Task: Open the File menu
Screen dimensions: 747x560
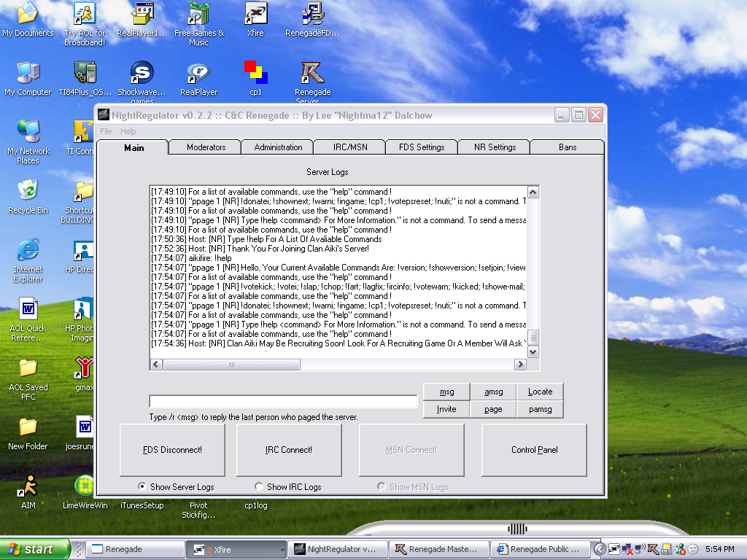Action: [106, 131]
